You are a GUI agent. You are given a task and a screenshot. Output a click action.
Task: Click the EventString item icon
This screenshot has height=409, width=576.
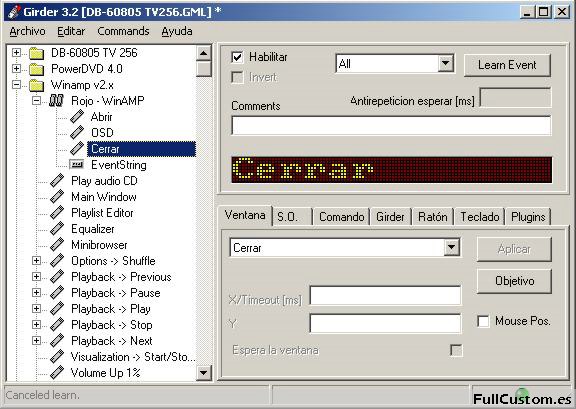77,165
